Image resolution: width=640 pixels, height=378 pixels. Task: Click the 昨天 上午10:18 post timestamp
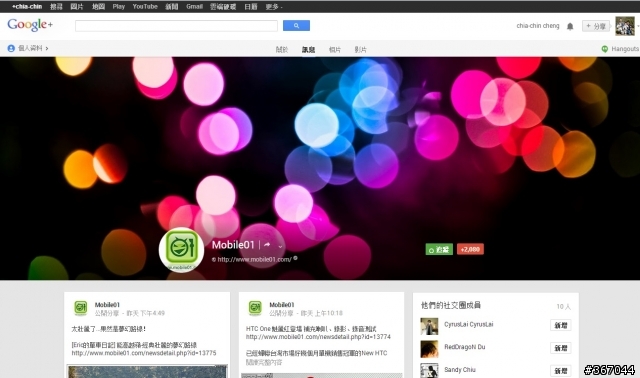click(322, 313)
